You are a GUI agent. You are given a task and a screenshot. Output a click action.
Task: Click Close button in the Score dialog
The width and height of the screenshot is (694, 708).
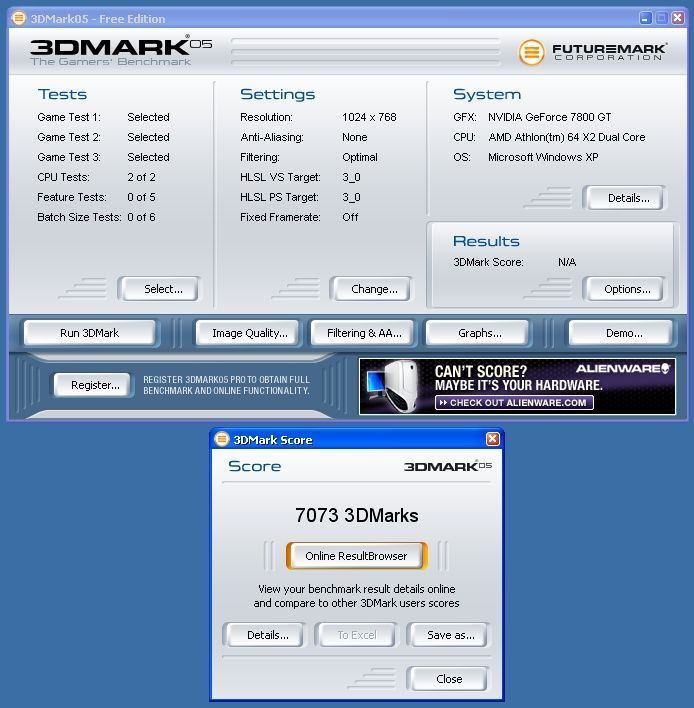point(449,679)
